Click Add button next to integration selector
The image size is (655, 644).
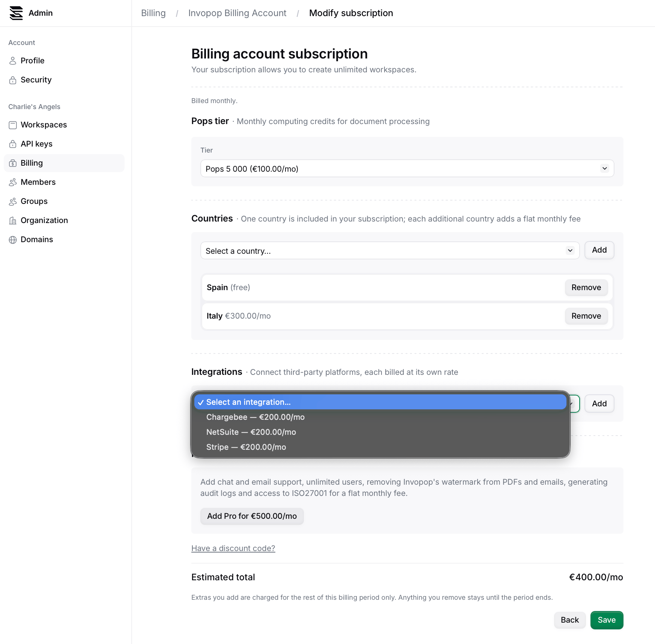click(599, 404)
